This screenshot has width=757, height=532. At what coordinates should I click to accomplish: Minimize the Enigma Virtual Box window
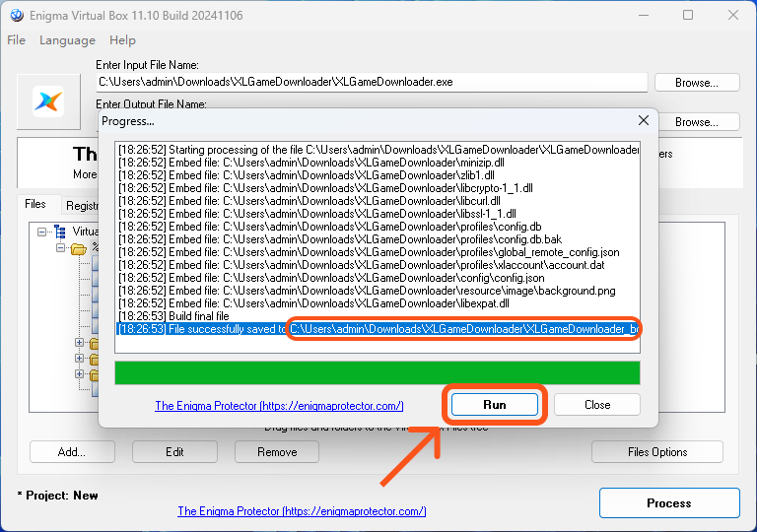[x=643, y=15]
